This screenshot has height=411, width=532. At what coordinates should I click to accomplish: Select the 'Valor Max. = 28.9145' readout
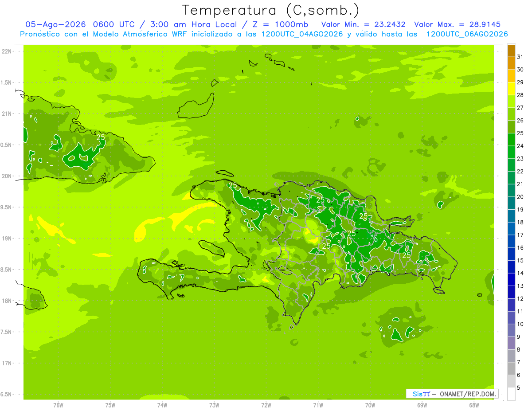(458, 24)
